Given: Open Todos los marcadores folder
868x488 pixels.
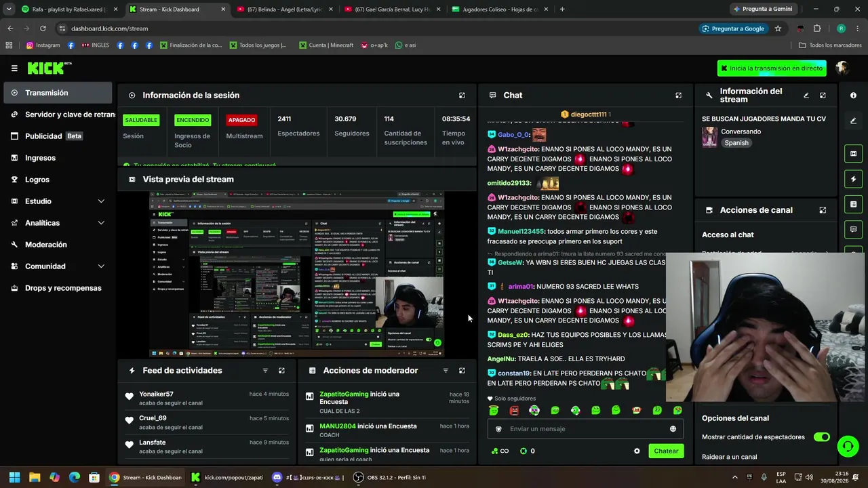Looking at the screenshot, I should [830, 45].
